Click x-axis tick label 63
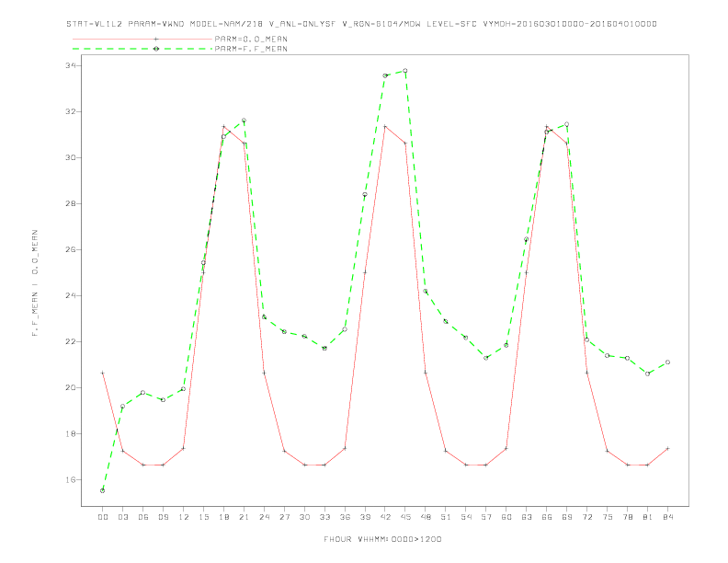Viewport: 728px width, 563px height. coord(527,517)
